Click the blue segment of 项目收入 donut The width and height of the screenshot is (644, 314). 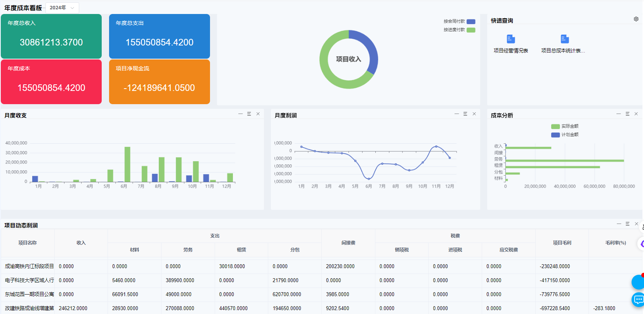click(x=369, y=49)
